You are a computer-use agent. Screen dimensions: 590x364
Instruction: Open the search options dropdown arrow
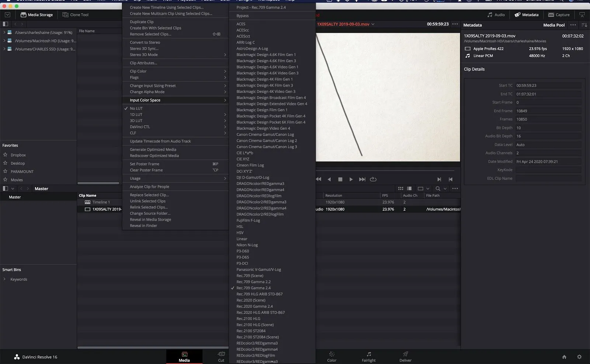(x=445, y=189)
